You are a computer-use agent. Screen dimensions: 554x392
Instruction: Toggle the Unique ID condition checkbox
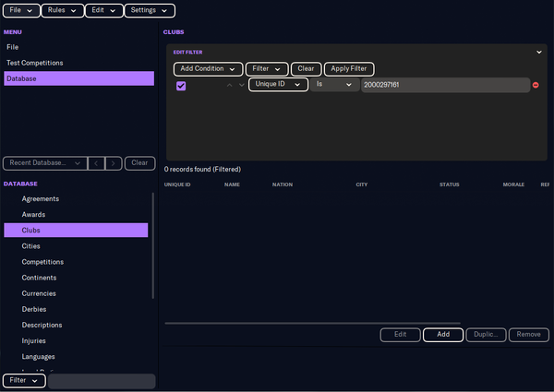pos(181,86)
